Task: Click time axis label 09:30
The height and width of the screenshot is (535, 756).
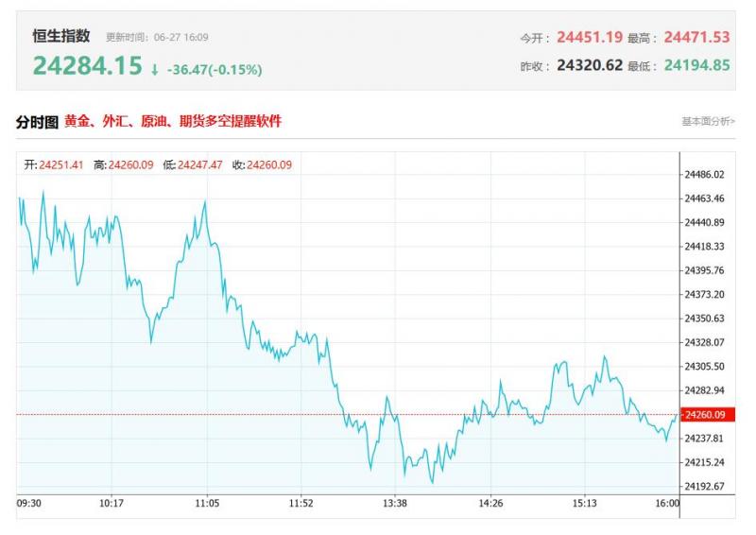Action: point(29,504)
